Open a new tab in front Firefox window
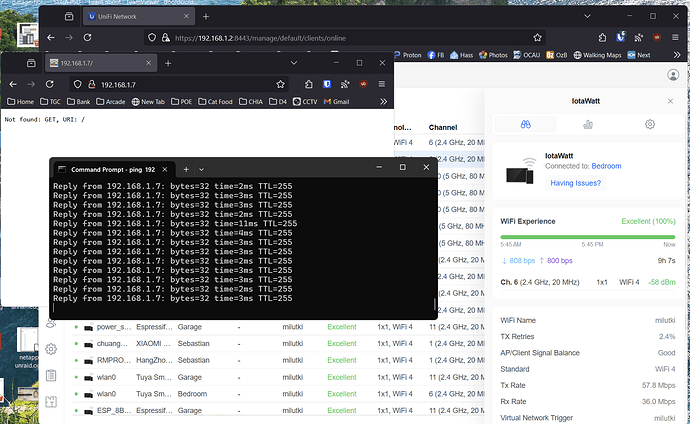The width and height of the screenshot is (690, 424). pos(168,63)
